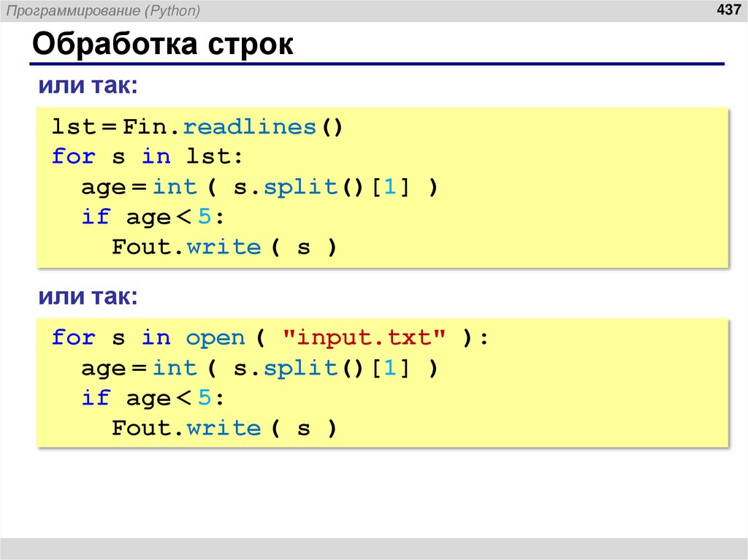The height and width of the screenshot is (560, 748).
Task: Click the "input.txt" filename string
Action: 365,337
